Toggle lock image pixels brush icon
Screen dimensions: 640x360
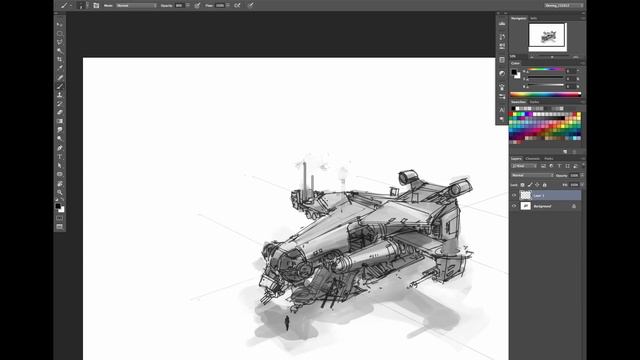pos(530,185)
